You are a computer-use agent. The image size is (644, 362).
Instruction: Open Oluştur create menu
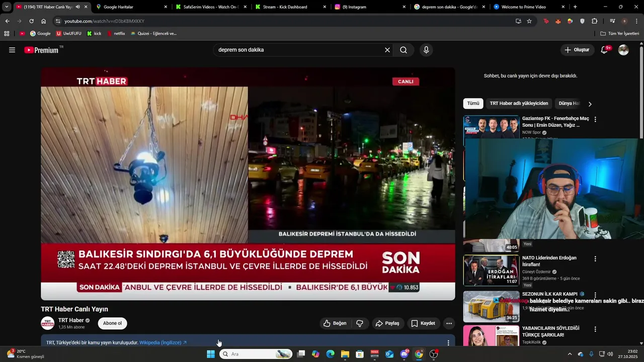(x=577, y=50)
